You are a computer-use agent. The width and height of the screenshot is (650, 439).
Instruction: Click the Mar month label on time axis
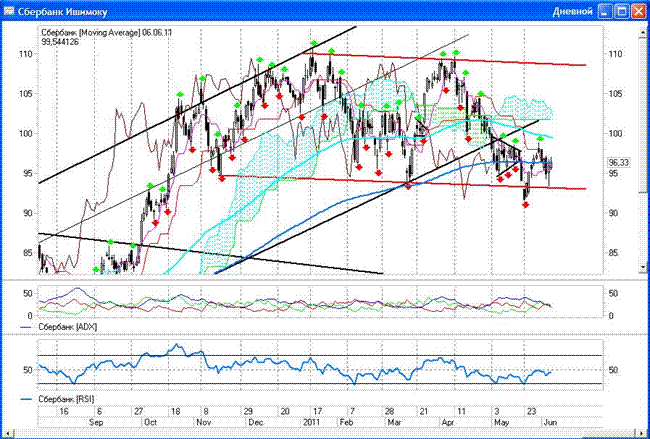pyautogui.click(x=394, y=422)
